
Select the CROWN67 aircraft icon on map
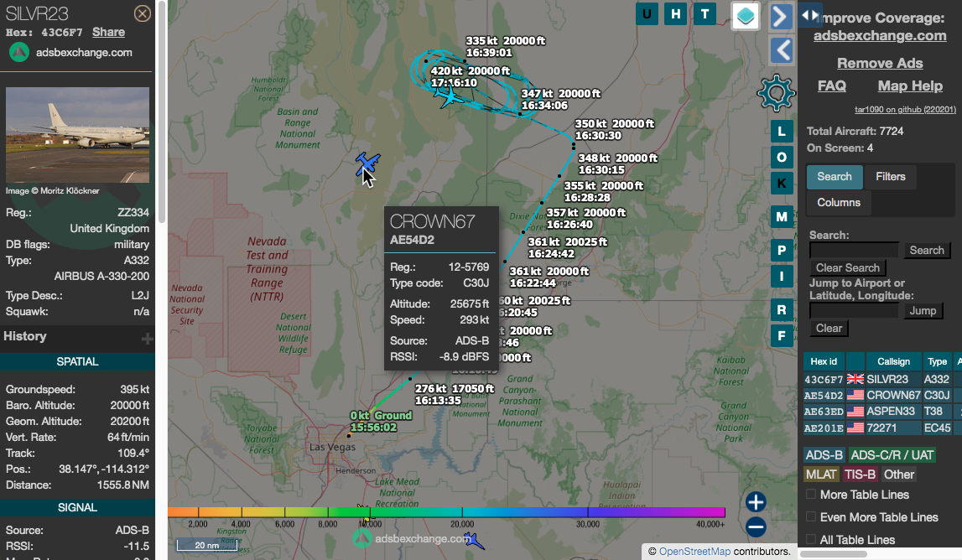tap(367, 163)
